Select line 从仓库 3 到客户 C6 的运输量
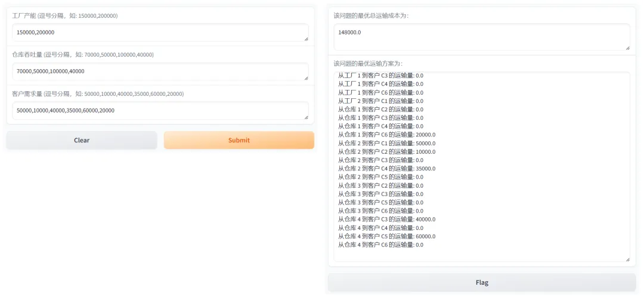This screenshot has width=644, height=299. 380,211
